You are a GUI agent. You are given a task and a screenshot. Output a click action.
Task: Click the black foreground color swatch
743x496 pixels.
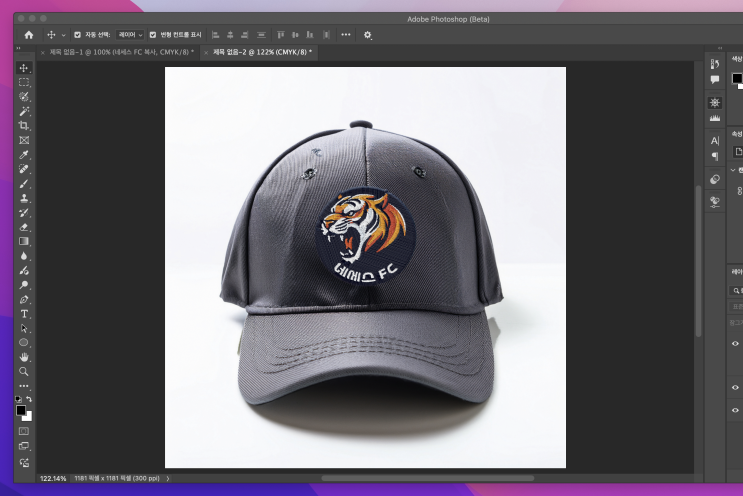tap(21, 410)
